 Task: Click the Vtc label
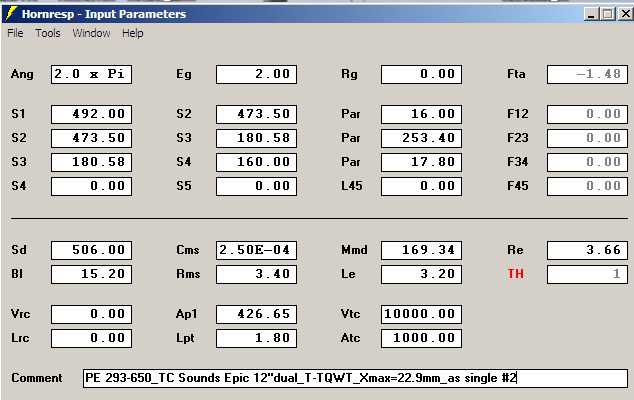pyautogui.click(x=350, y=314)
